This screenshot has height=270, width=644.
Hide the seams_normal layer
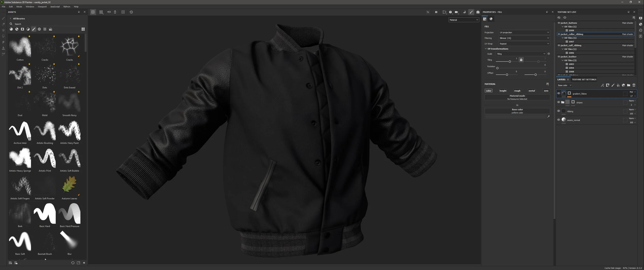[558, 120]
